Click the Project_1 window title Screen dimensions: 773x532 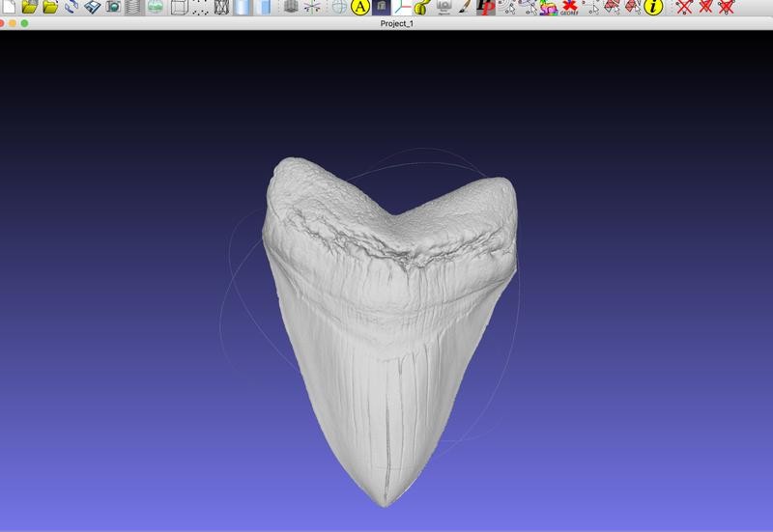(x=398, y=23)
